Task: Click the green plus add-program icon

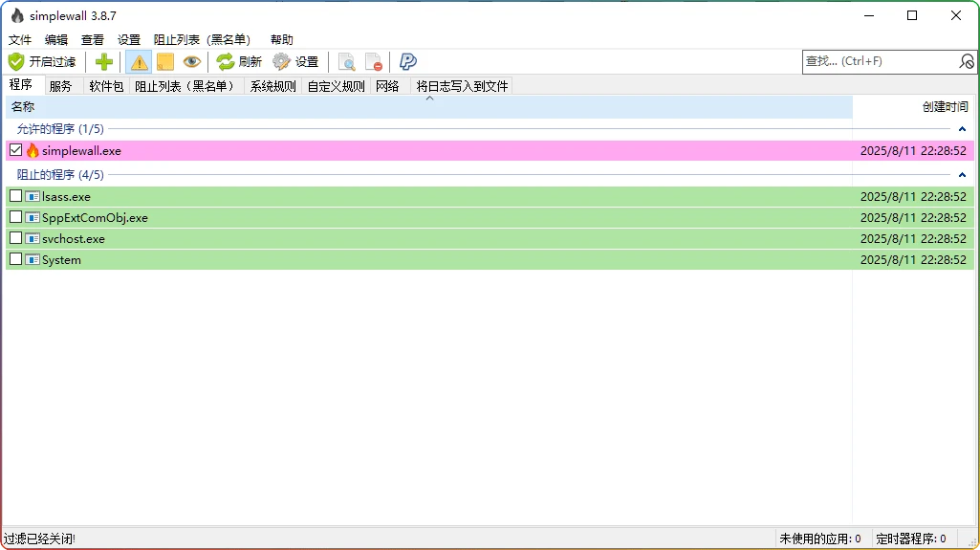Action: click(x=104, y=61)
